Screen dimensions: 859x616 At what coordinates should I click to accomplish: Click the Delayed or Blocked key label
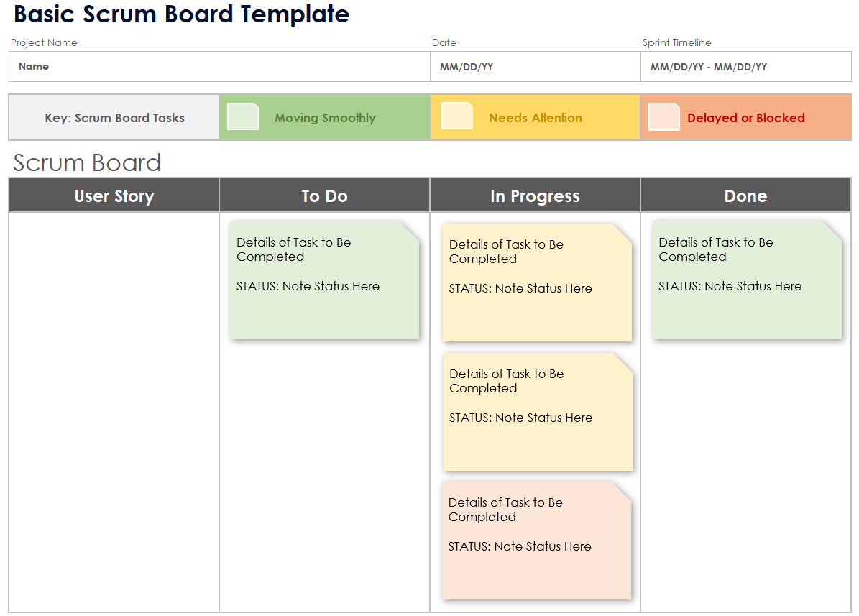745,118
